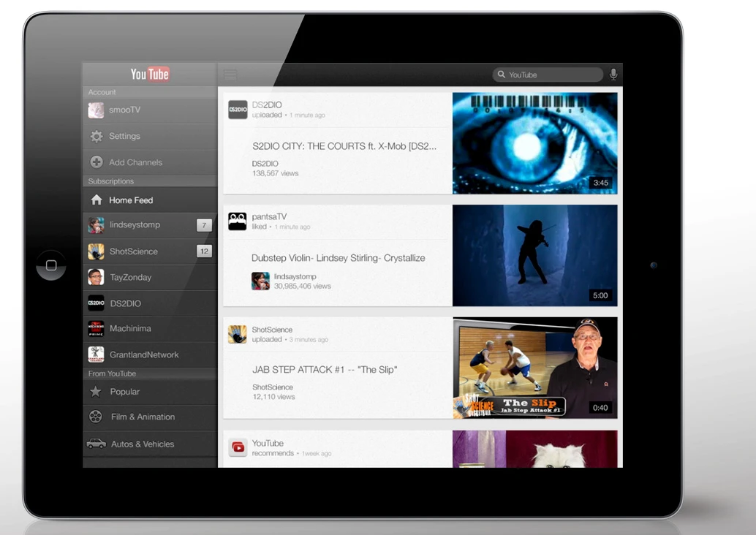Play the violinist silhouette thumbnail

pos(534,256)
